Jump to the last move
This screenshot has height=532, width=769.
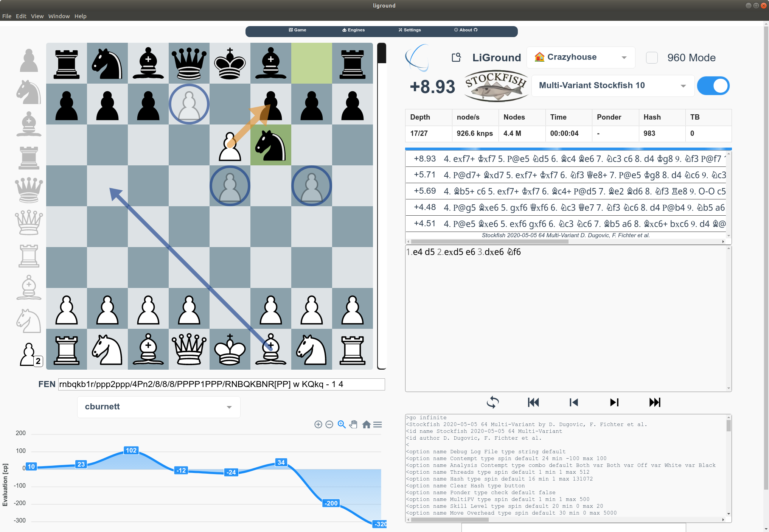coord(655,402)
